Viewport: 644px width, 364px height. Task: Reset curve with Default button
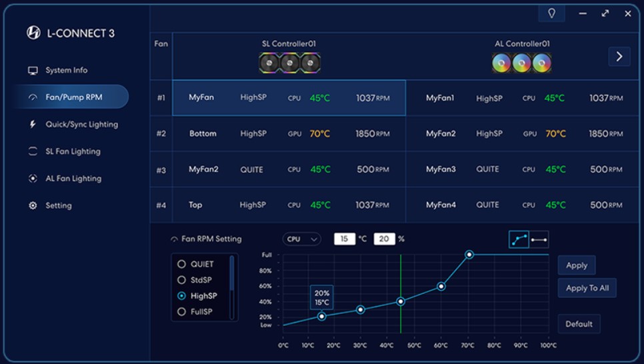[579, 324]
